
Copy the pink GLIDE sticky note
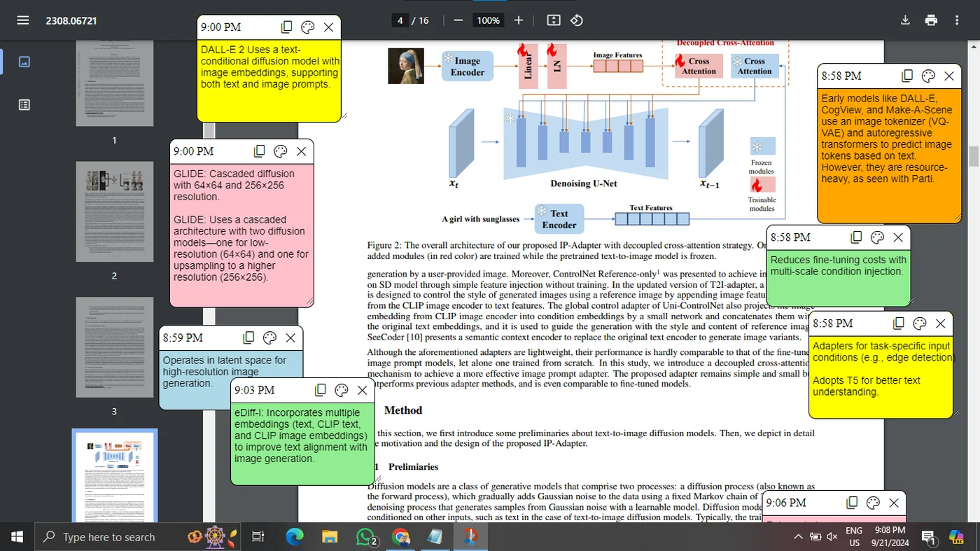[259, 151]
